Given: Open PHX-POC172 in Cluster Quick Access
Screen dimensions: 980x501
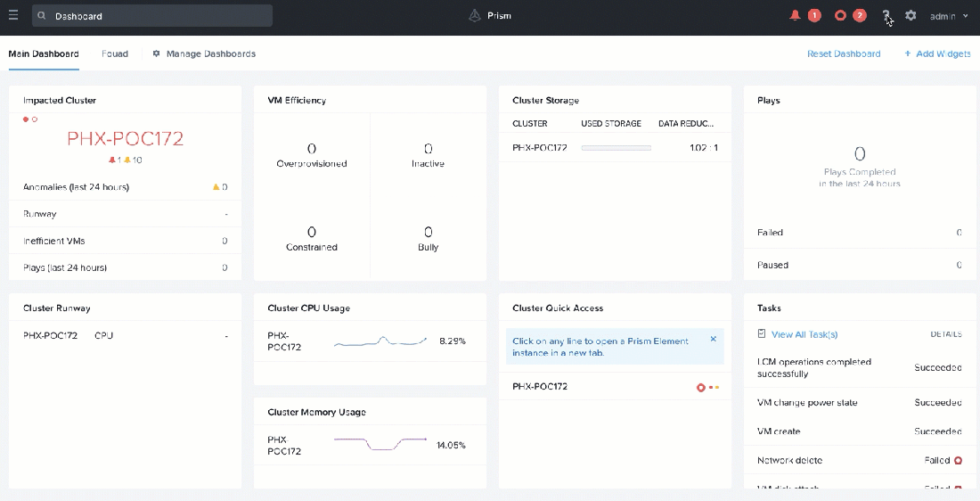Looking at the screenshot, I should point(615,387).
